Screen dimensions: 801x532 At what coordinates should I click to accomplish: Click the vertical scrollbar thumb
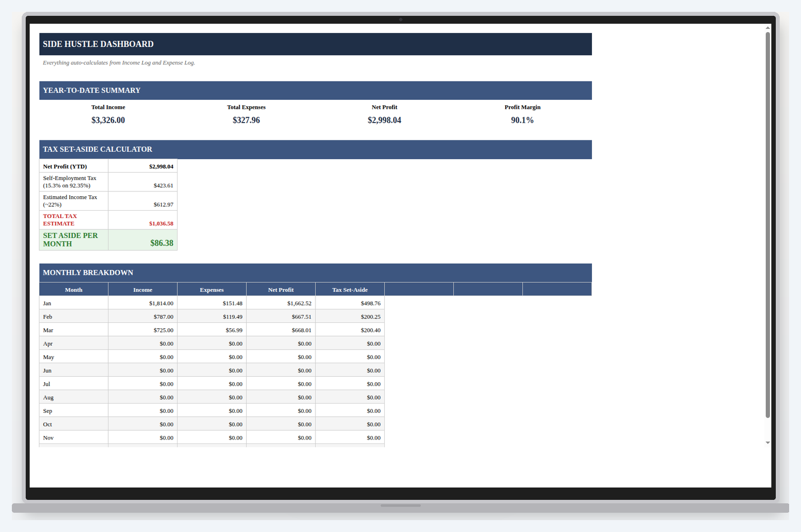click(x=767, y=225)
